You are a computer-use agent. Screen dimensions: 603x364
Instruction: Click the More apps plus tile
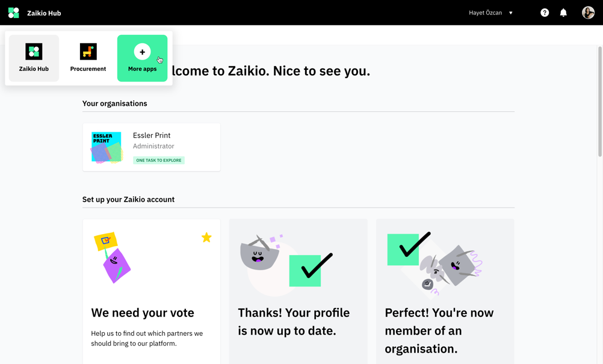(x=142, y=58)
